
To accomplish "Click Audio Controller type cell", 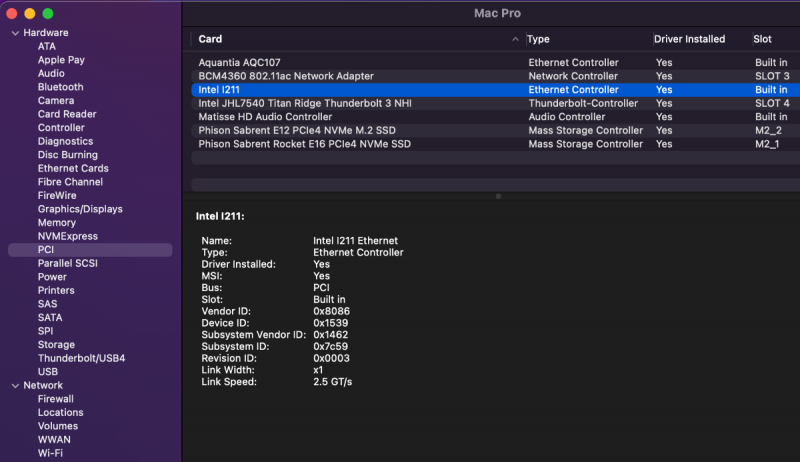I will pos(567,117).
